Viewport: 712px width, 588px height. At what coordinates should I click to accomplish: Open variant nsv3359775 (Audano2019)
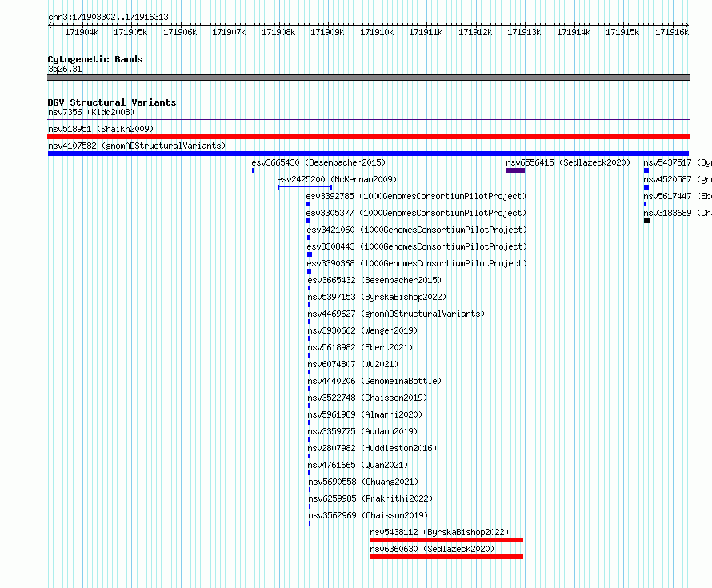coord(362,431)
